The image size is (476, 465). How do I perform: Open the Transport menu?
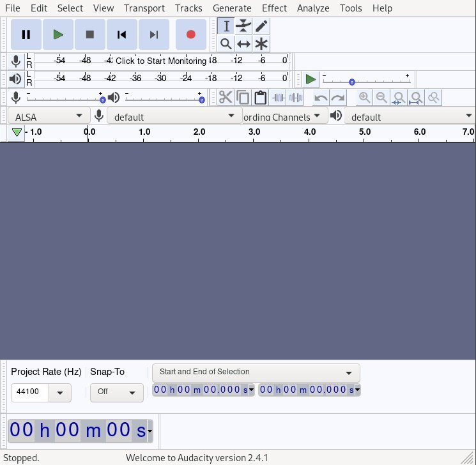[x=144, y=8]
